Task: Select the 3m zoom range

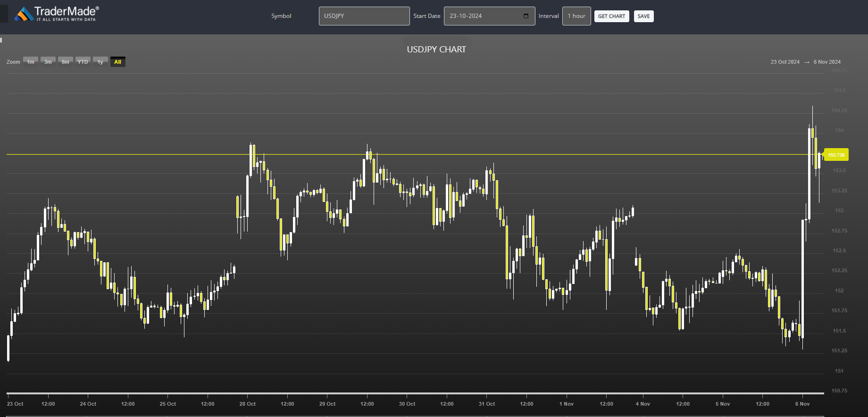Action: [x=48, y=62]
